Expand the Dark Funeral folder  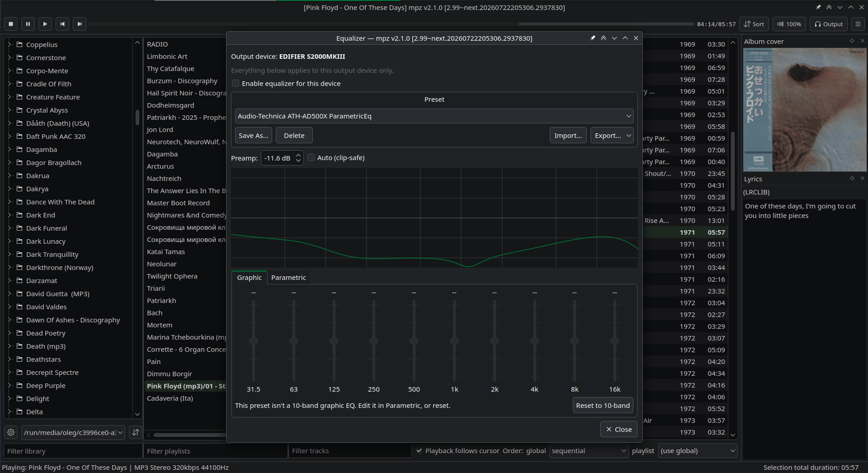point(9,228)
